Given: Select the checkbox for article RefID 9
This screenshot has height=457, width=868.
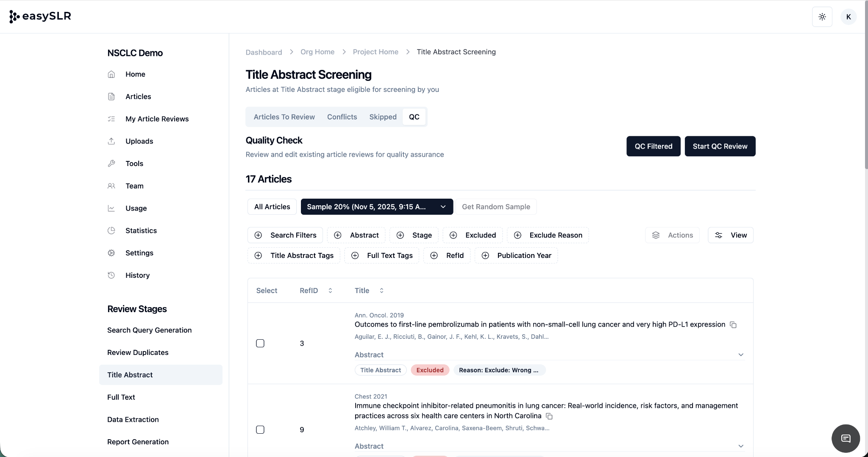Looking at the screenshot, I should (x=260, y=429).
